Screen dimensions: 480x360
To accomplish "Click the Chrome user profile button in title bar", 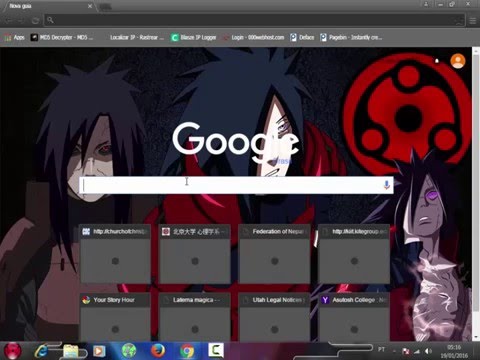I will 426,4.
